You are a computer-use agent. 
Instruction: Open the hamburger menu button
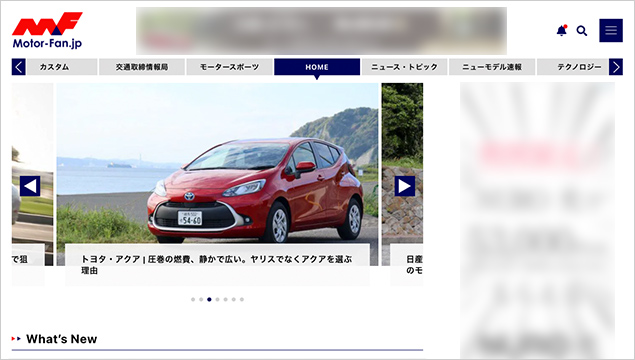(611, 30)
